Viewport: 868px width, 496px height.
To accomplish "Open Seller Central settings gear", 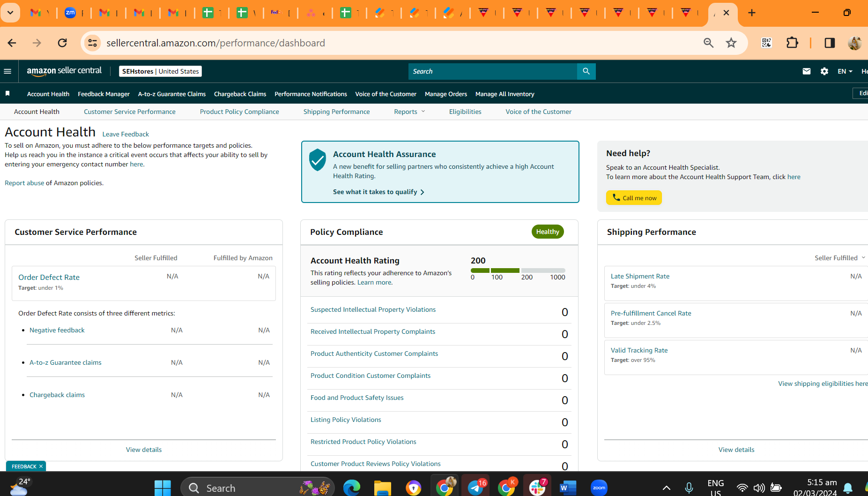I will [824, 71].
